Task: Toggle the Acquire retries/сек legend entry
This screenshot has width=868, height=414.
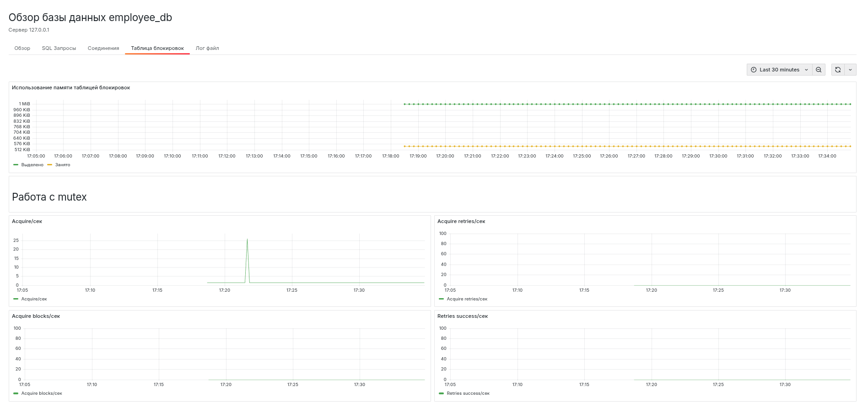Action: coord(467,299)
